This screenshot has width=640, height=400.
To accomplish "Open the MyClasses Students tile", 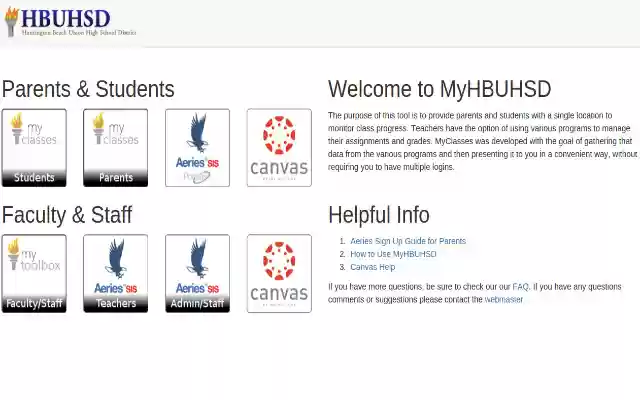I will 34,148.
